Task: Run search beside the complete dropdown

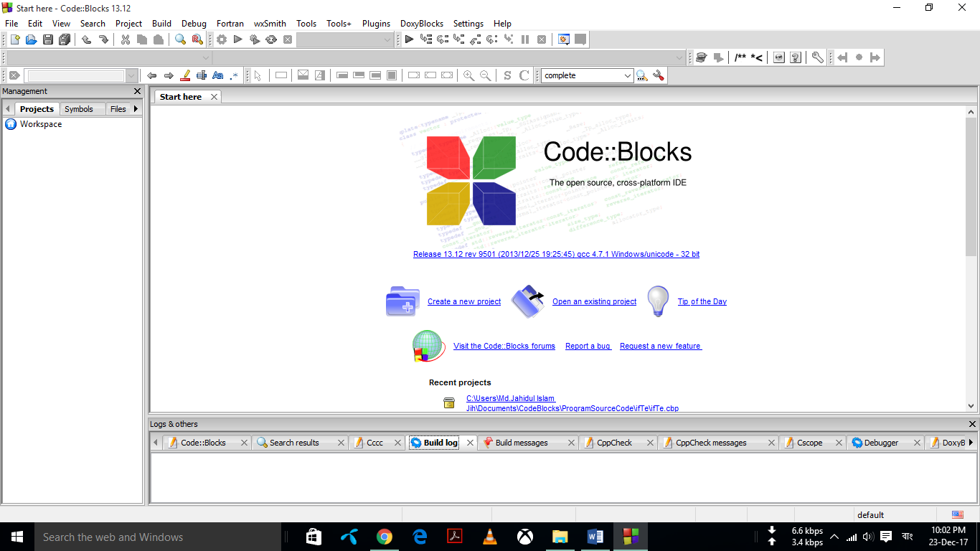Action: point(642,75)
